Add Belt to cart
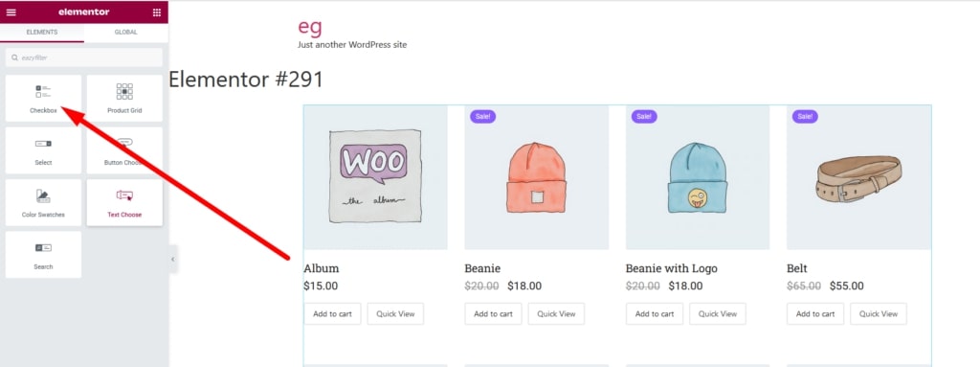Image resolution: width=980 pixels, height=367 pixels. [815, 313]
